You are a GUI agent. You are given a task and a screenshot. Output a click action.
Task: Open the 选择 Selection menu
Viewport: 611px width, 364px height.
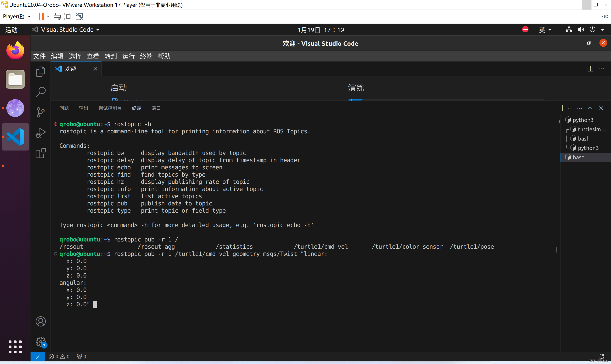coord(75,56)
